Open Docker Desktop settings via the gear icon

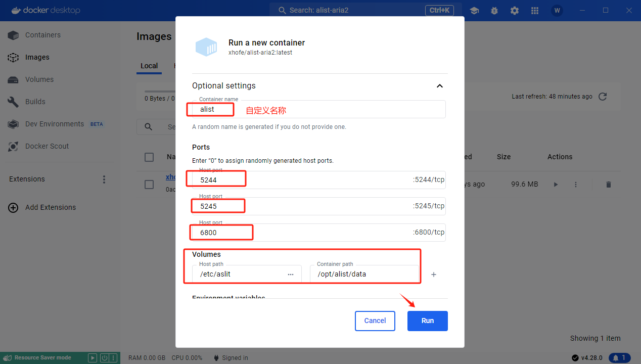514,10
